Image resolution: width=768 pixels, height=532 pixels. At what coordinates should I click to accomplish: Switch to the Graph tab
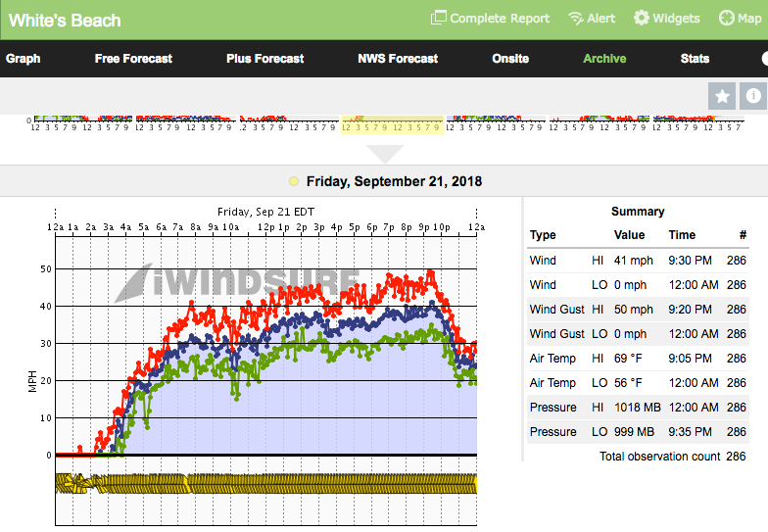coord(24,59)
